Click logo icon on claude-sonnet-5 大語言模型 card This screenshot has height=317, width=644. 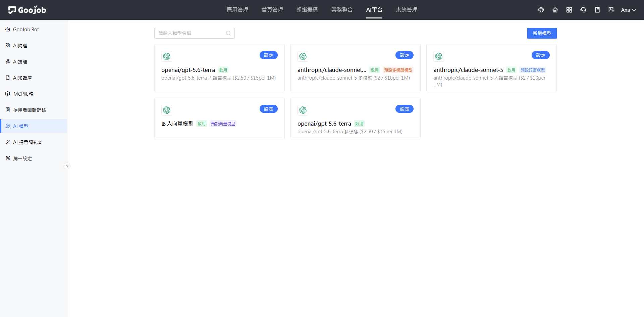tap(439, 56)
